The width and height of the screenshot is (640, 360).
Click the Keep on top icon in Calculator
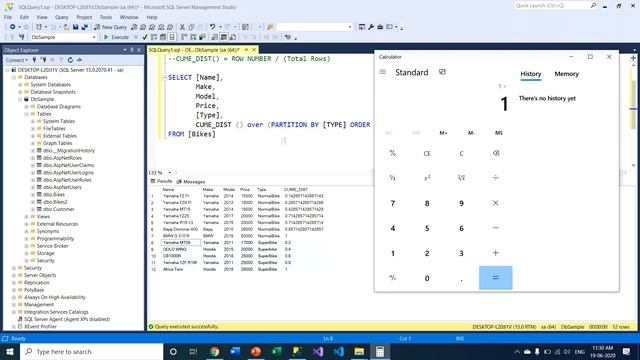click(442, 72)
